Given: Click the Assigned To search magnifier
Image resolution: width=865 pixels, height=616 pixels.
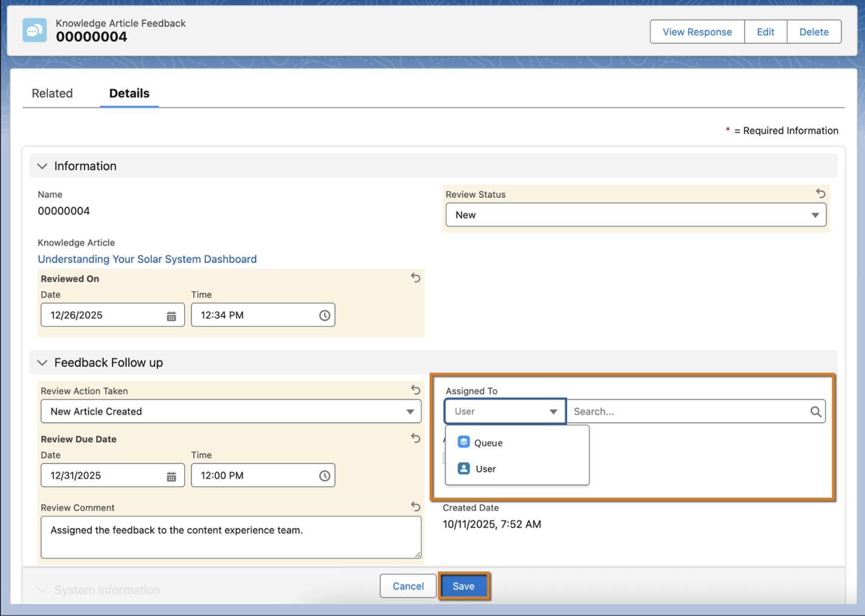Looking at the screenshot, I should coord(815,411).
